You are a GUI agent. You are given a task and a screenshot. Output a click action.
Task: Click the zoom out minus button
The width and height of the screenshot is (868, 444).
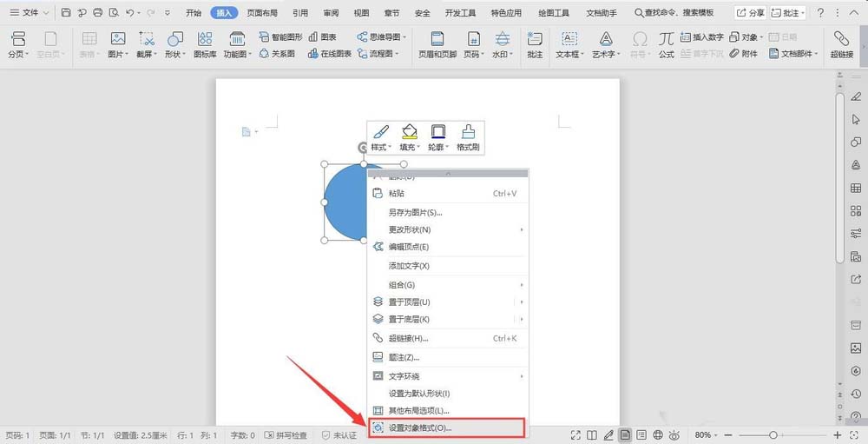click(x=728, y=435)
